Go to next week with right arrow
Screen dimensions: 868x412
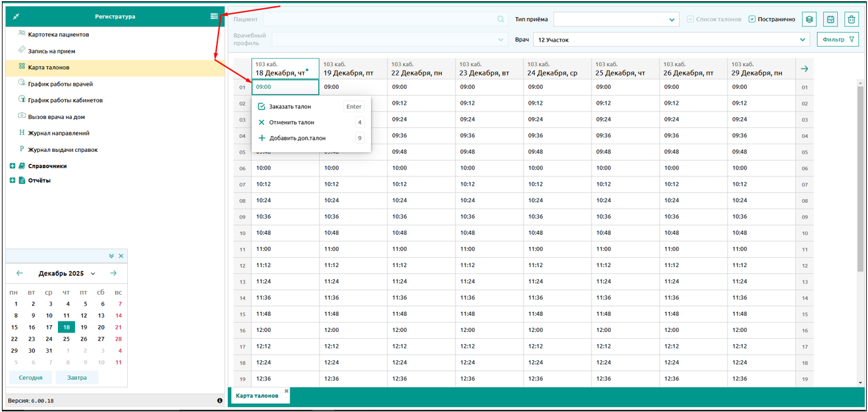[804, 69]
